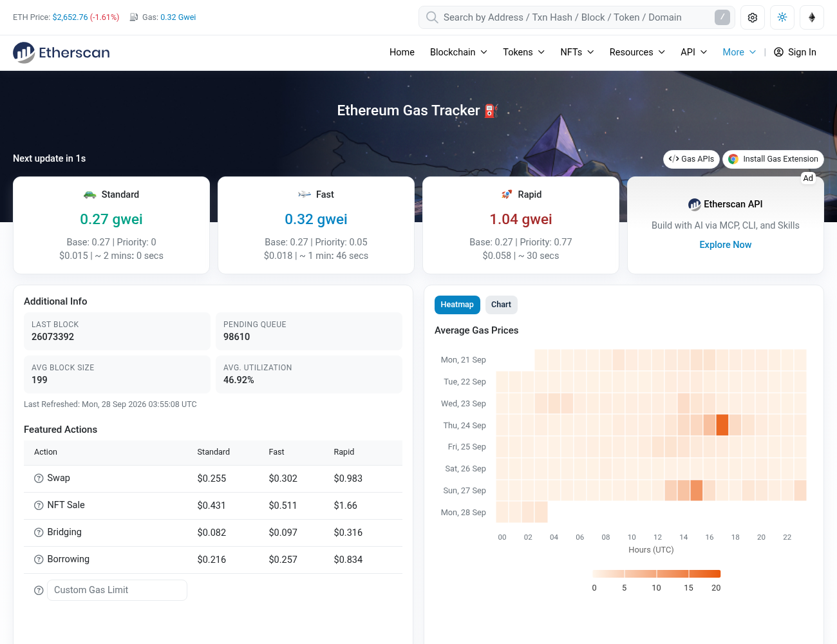
Task: Click the Etherscan API ad logo
Action: 695,205
